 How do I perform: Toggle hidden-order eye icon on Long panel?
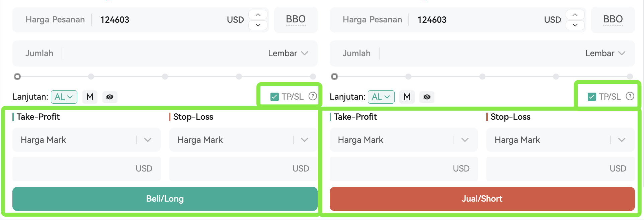coord(110,97)
